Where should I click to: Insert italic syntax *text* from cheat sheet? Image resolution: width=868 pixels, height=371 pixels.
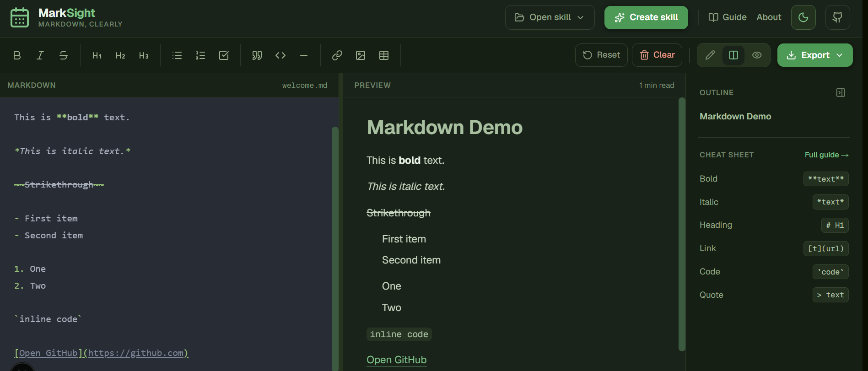point(830,202)
